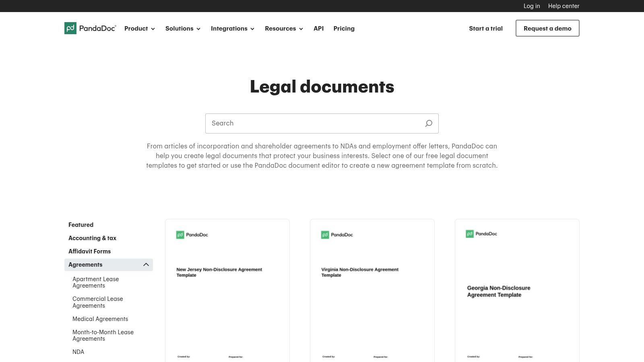Open the Accounting & tax category
Screen dimensions: 644x362
coord(92,238)
